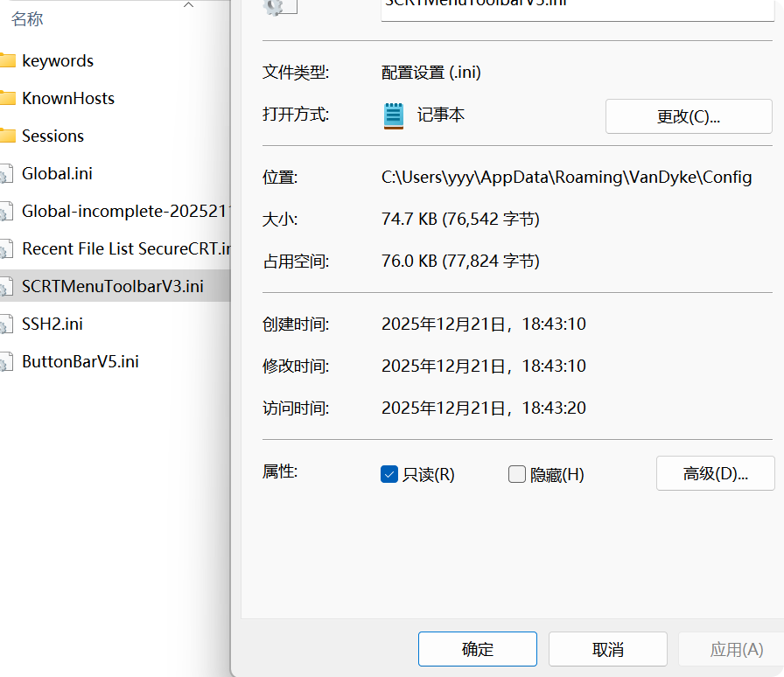784x677 pixels.
Task: Confirm with the 确定 button
Action: [477, 649]
